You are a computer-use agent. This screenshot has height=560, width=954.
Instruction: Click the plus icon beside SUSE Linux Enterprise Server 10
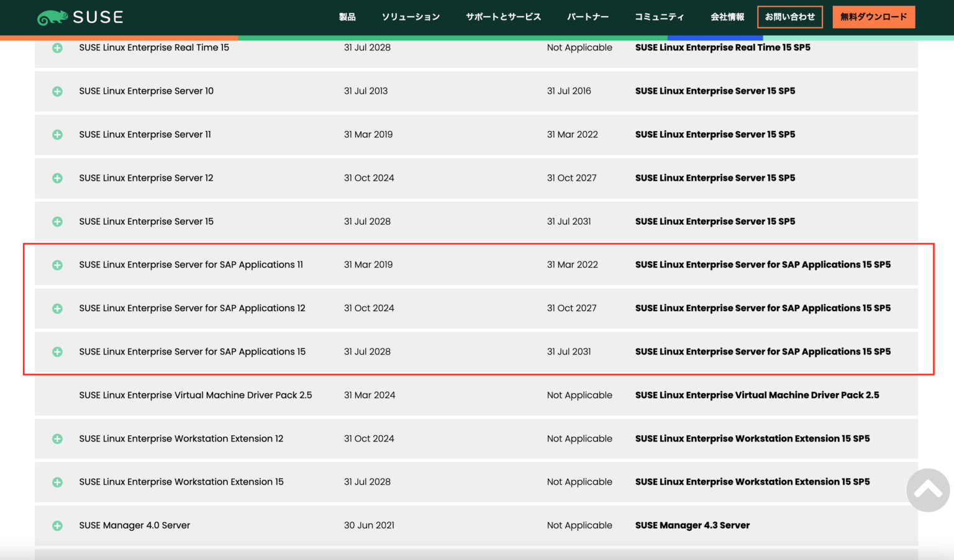click(x=57, y=91)
